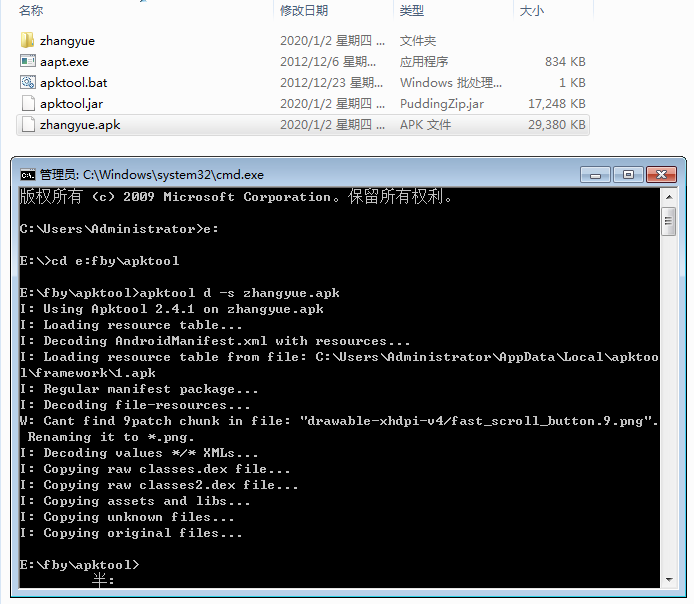This screenshot has height=604, width=694.
Task: Click the 834 KB size cell
Action: [x=565, y=62]
